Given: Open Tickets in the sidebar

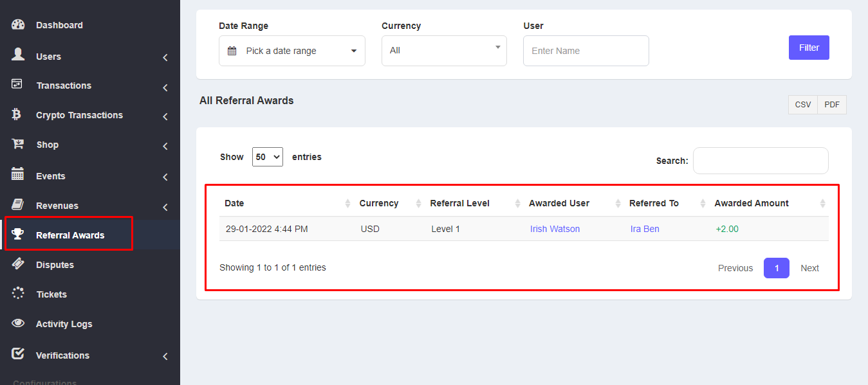Looking at the screenshot, I should pyautogui.click(x=51, y=294).
